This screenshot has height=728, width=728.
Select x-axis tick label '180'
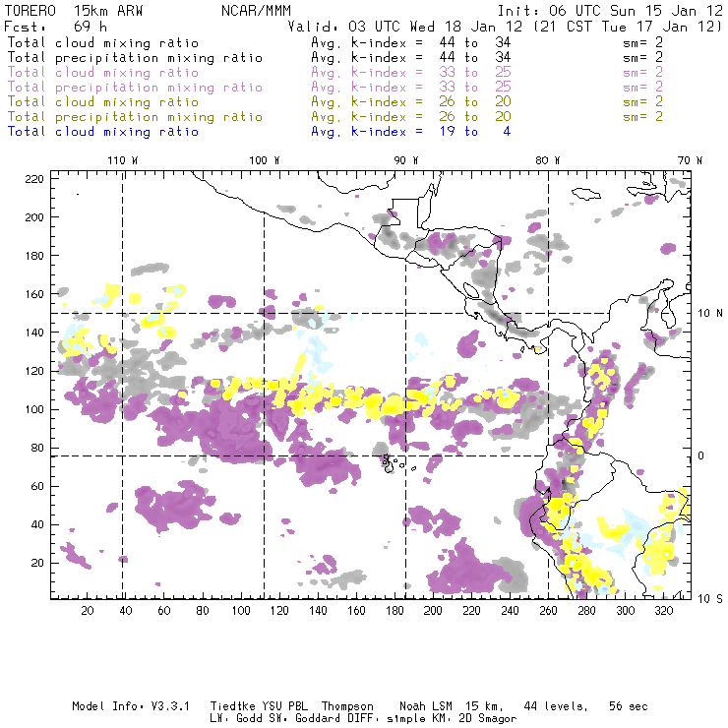pyautogui.click(x=394, y=611)
